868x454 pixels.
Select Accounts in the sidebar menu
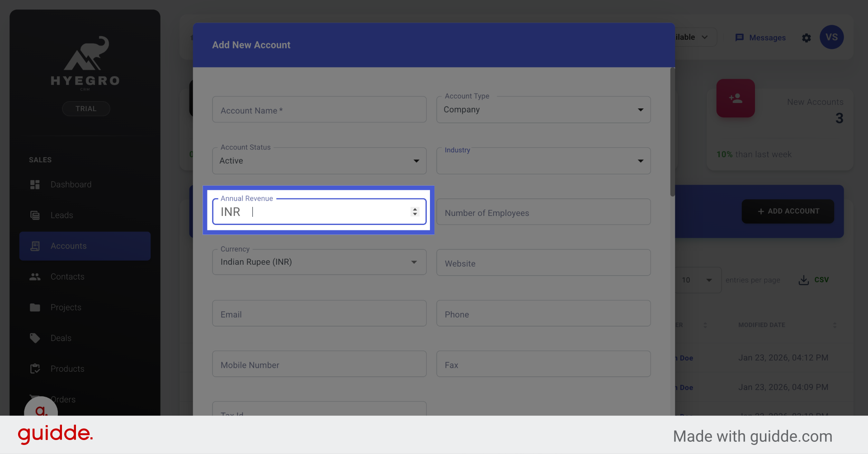[x=68, y=246]
